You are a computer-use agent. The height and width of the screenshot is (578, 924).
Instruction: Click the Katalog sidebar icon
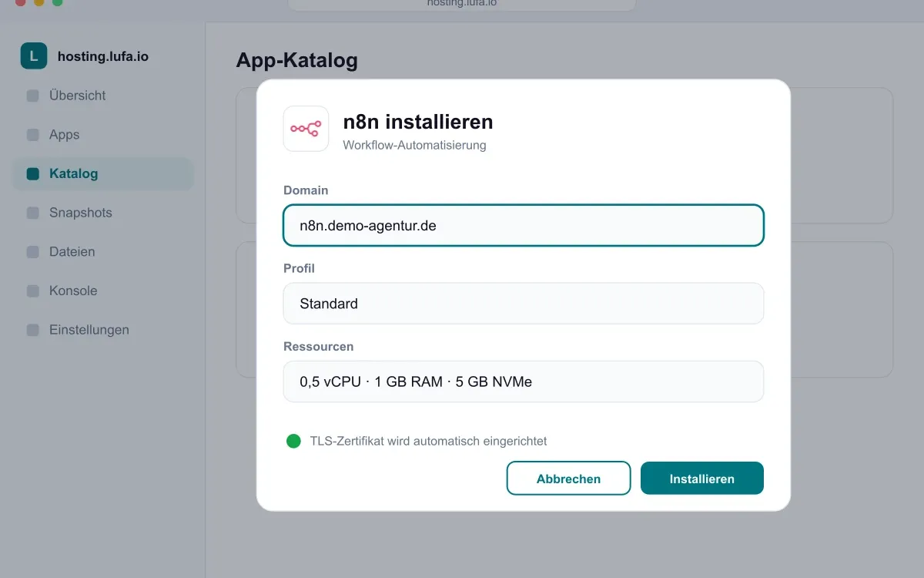[x=33, y=174]
